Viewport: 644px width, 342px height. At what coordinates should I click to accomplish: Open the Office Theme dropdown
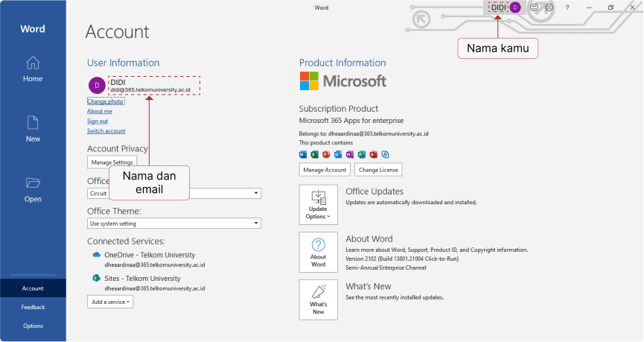(174, 224)
